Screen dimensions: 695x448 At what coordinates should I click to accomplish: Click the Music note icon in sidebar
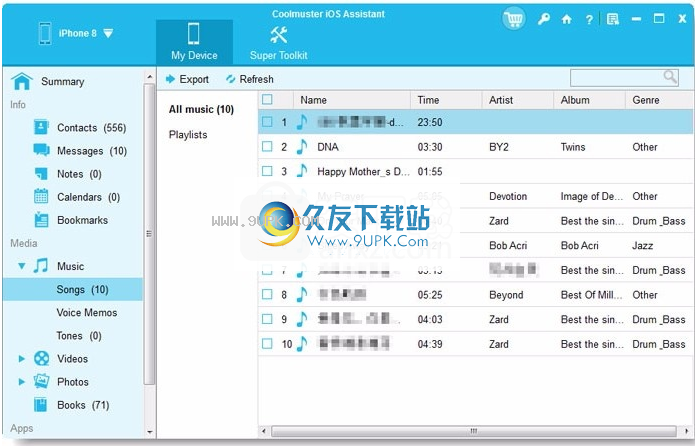coord(41,266)
